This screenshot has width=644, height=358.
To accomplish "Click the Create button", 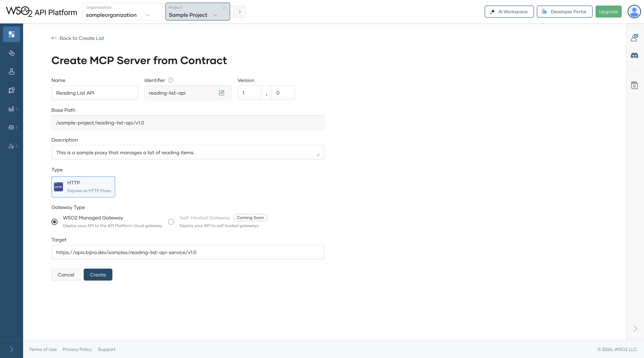I will pyautogui.click(x=98, y=275).
